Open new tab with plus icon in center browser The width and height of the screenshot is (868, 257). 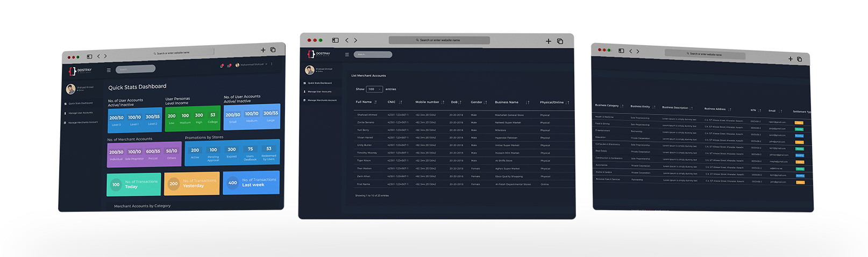(548, 41)
